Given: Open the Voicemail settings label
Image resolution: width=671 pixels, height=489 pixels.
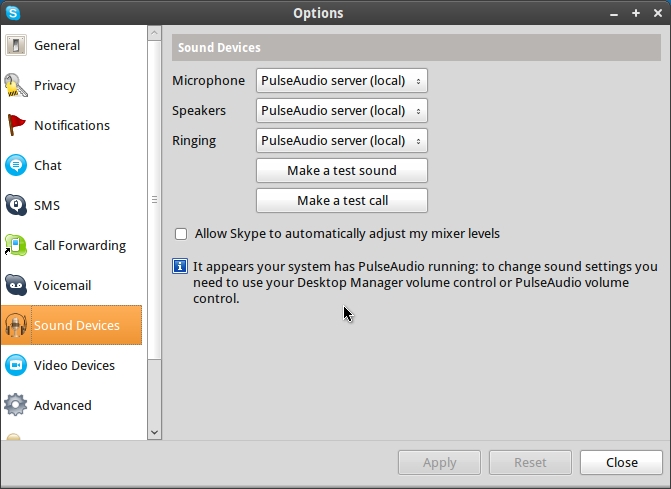Looking at the screenshot, I should (62, 285).
